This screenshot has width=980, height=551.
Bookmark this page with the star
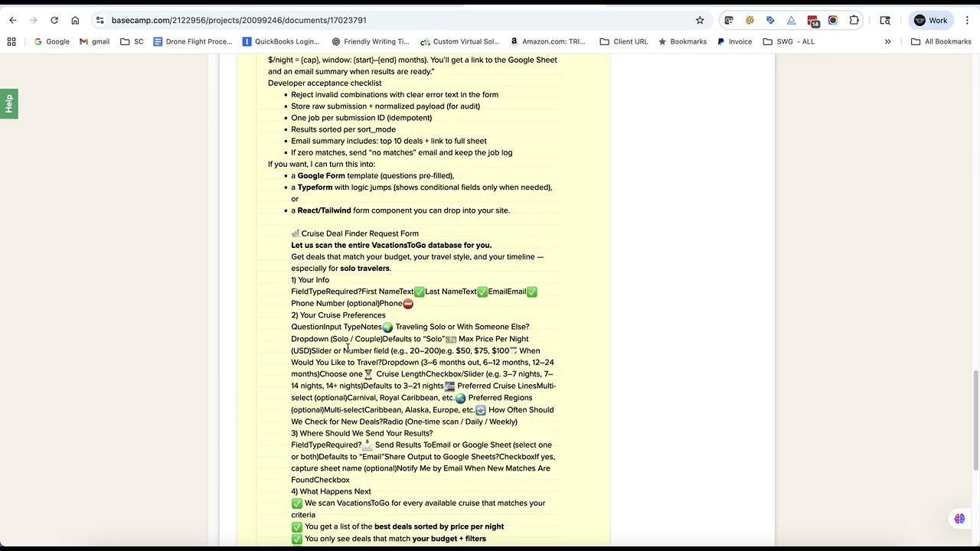[700, 21]
